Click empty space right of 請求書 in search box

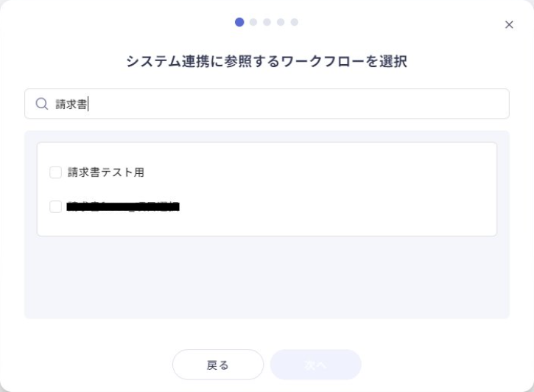[x=295, y=104]
